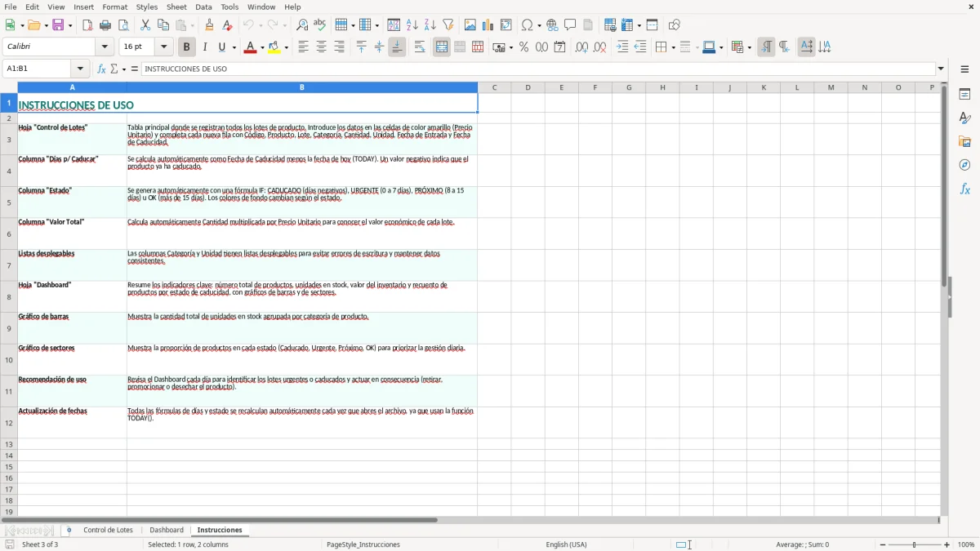Expand the formula bar

941,69
